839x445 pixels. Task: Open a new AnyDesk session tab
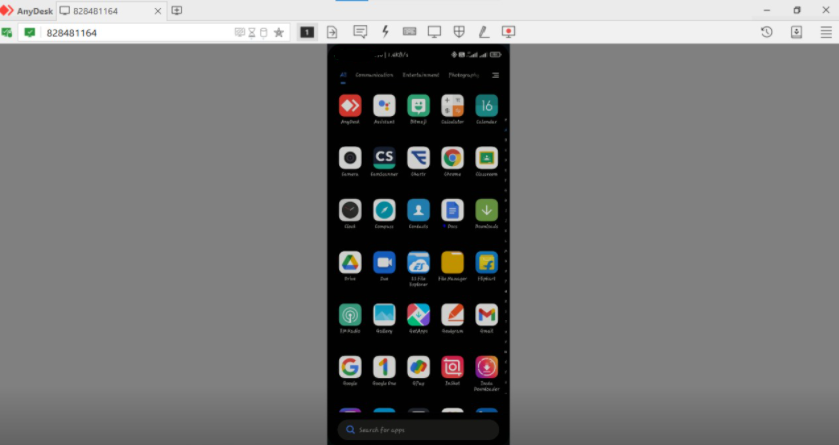177,11
